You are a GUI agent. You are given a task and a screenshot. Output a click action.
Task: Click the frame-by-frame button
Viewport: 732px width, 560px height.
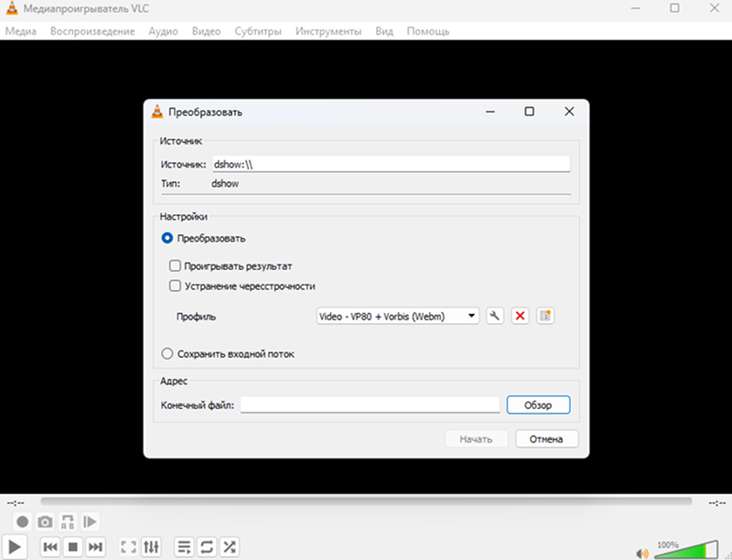[x=90, y=522]
